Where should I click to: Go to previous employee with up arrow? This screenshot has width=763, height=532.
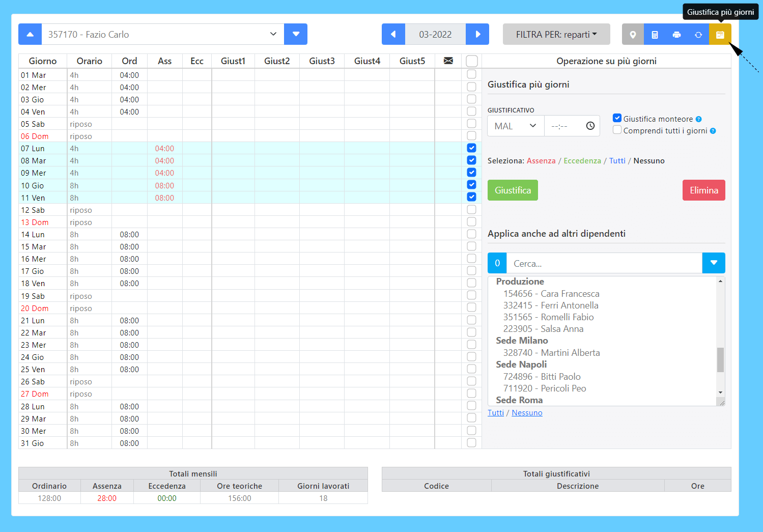30,34
